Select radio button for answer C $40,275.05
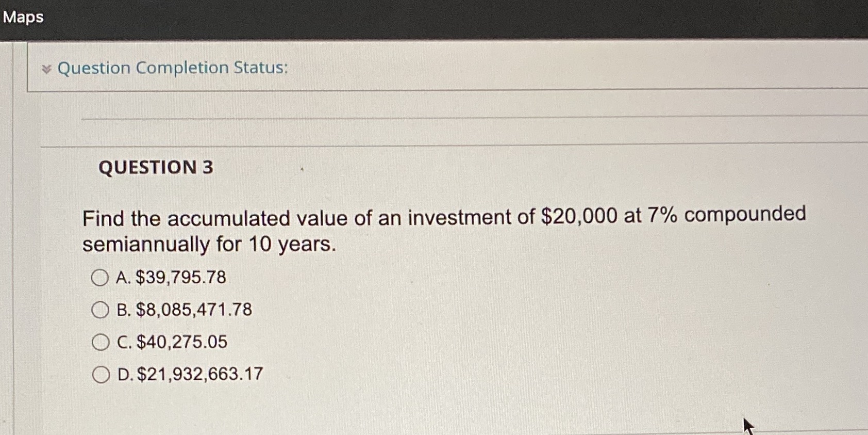 (101, 341)
